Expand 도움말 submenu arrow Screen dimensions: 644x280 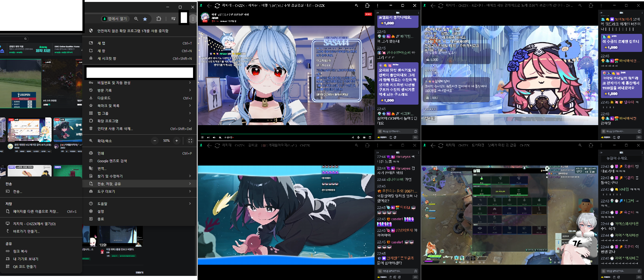tap(190, 204)
